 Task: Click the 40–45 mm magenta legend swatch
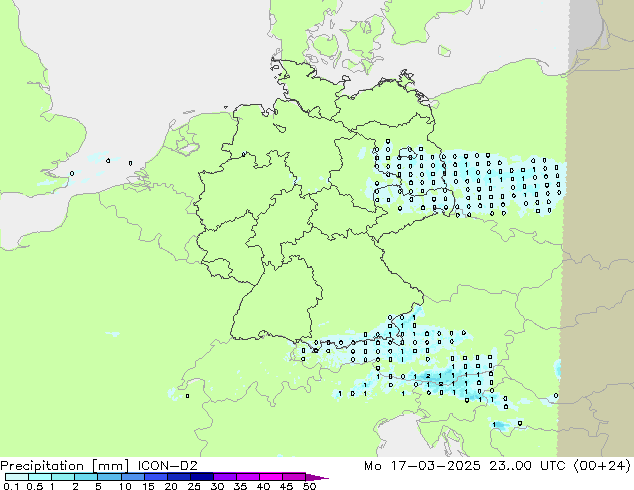[x=271, y=477]
